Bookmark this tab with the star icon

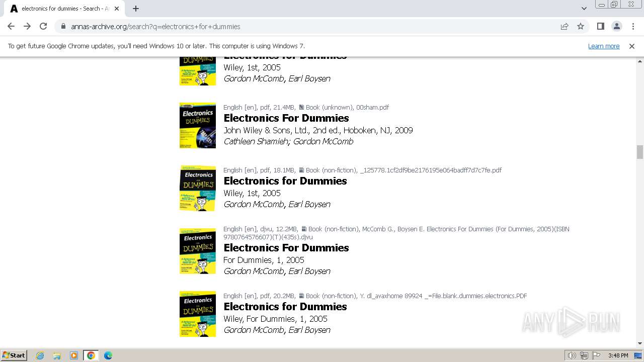[x=581, y=26]
